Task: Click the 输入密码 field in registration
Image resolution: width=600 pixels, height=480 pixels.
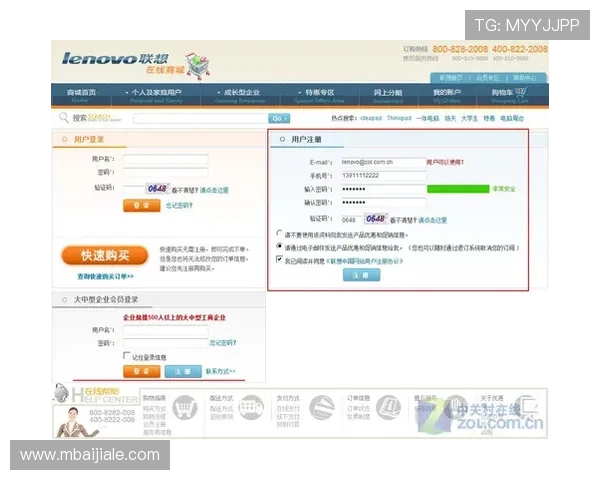Action: tap(384, 189)
